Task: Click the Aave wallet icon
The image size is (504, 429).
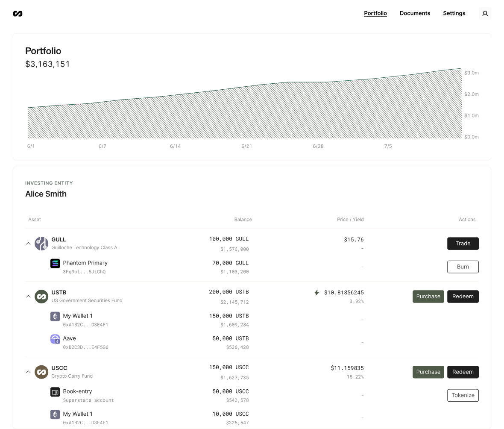Action: [x=55, y=339]
